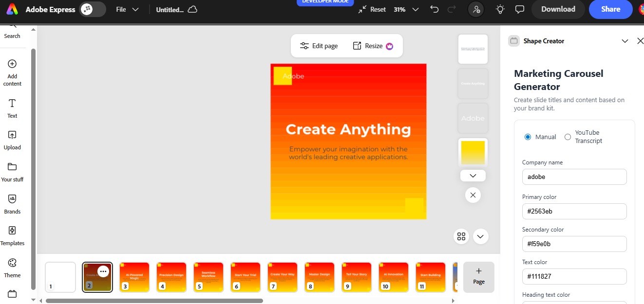Click Edit page option
The height and width of the screenshot is (304, 644).
319,46
